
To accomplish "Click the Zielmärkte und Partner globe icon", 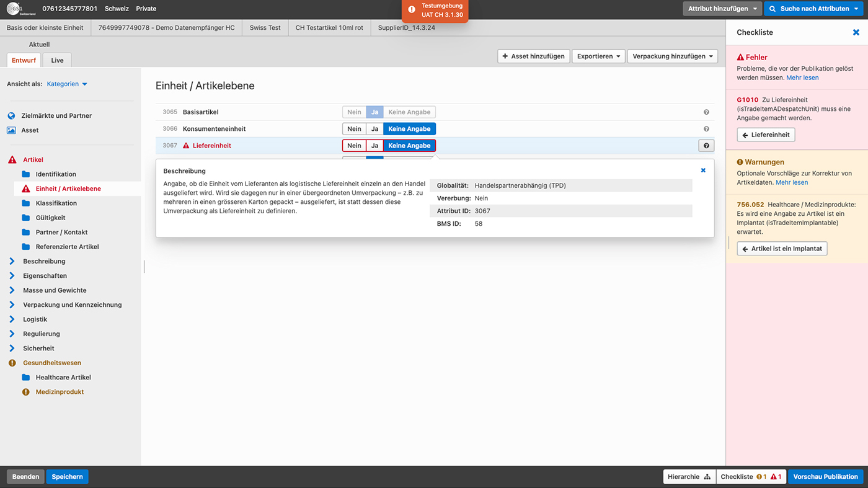I will [11, 116].
